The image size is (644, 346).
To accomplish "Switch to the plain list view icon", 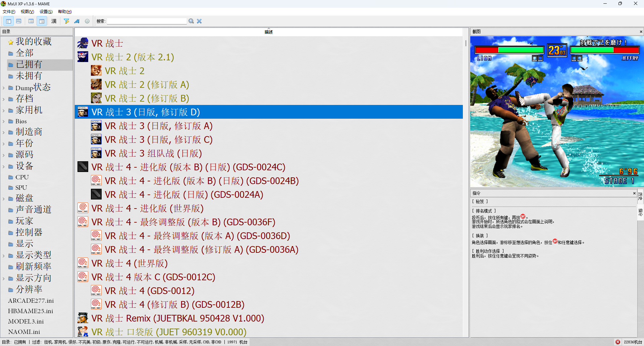I will pyautogui.click(x=31, y=21).
